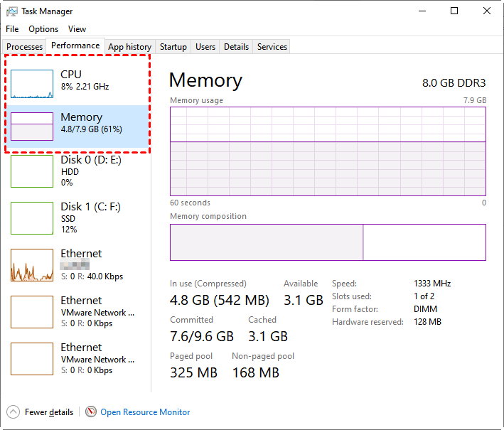Switch to the Users tab

205,47
